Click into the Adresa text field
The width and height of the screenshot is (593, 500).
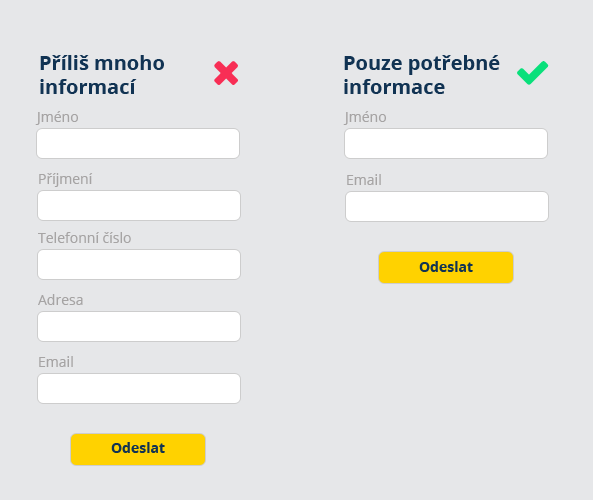pos(139,326)
